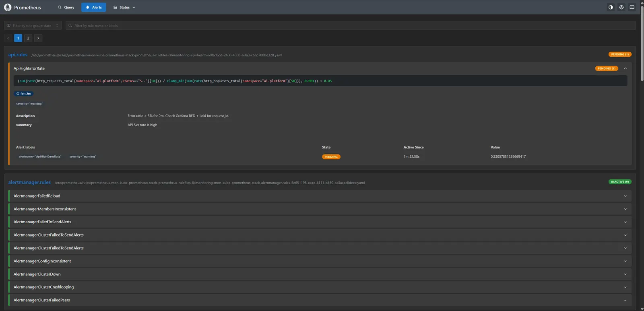Viewport: 644px width, 311px height.
Task: Click the alertmanager.rules group heading
Action: point(29,182)
